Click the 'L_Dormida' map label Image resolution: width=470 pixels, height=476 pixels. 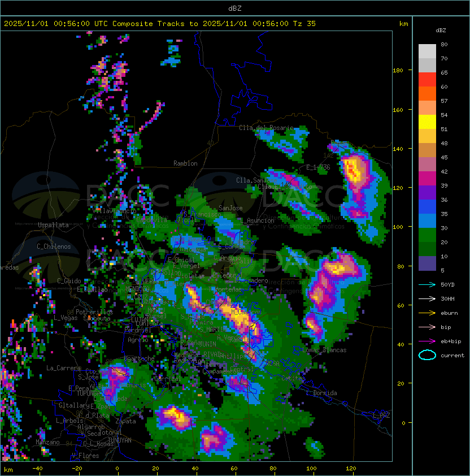pos(321,393)
